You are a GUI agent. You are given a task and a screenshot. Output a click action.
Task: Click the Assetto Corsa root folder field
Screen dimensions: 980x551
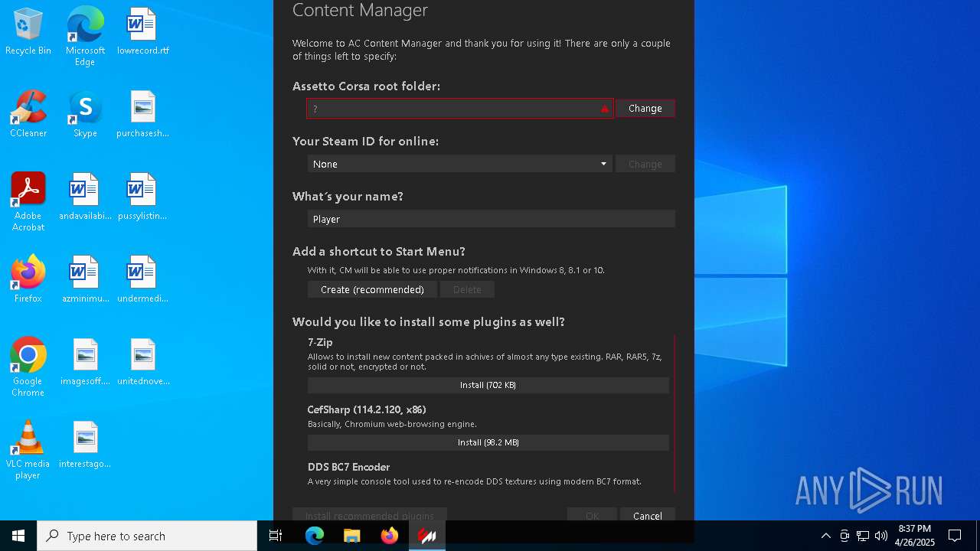(459, 109)
